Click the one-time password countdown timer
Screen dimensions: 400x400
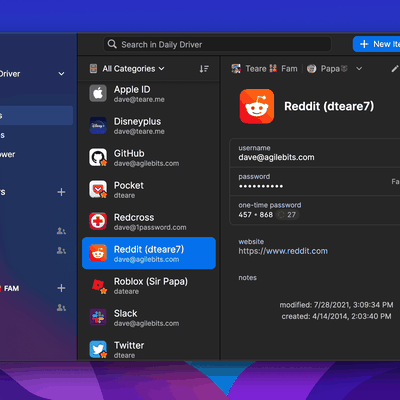pyautogui.click(x=288, y=215)
